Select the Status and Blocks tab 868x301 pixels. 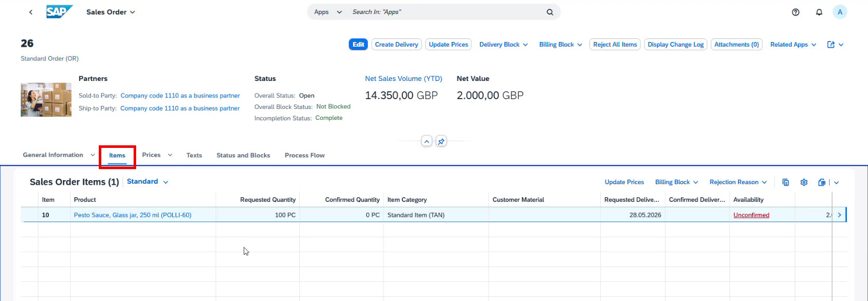(243, 155)
